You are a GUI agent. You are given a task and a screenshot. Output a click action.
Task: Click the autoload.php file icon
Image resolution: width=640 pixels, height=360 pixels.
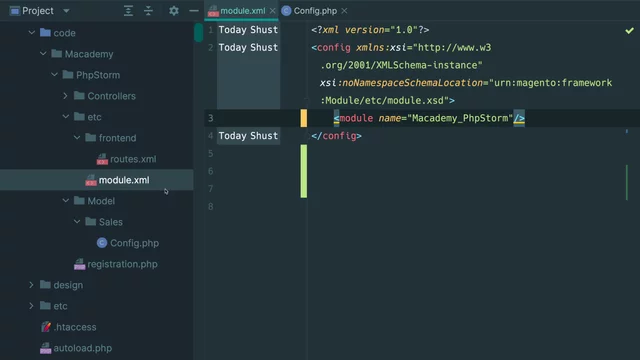point(46,348)
